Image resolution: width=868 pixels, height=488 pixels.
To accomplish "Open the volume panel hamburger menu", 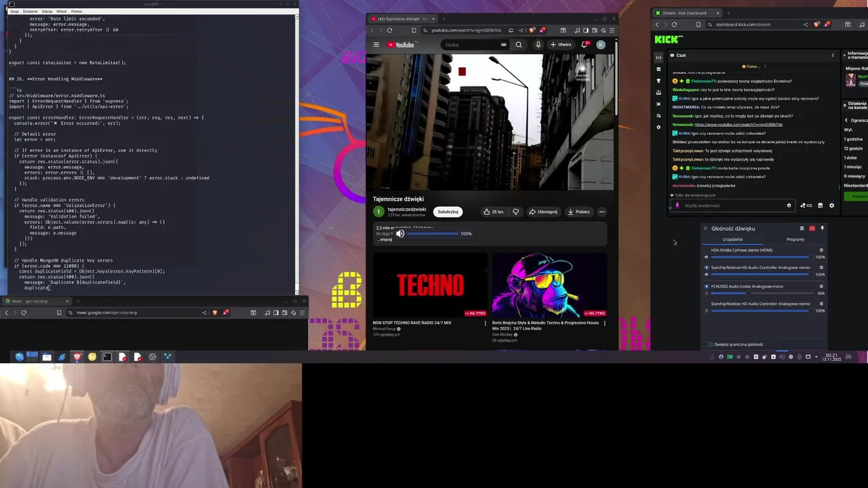I will coord(802,228).
